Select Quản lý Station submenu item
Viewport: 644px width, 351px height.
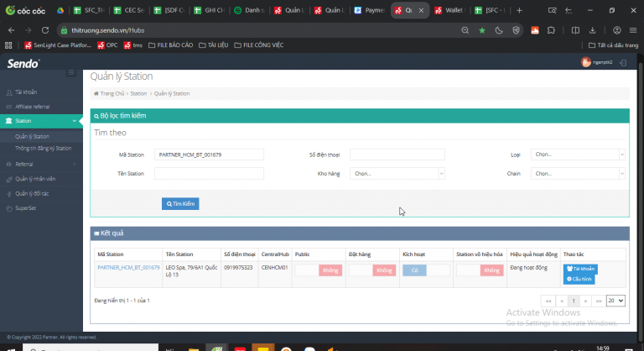coord(32,136)
